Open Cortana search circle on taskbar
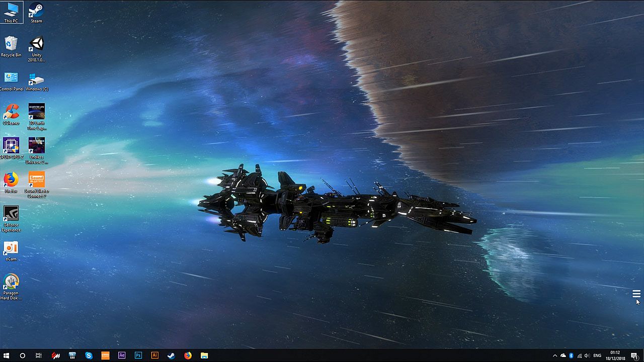Screen dimensions: 644x362 [x=22, y=355]
